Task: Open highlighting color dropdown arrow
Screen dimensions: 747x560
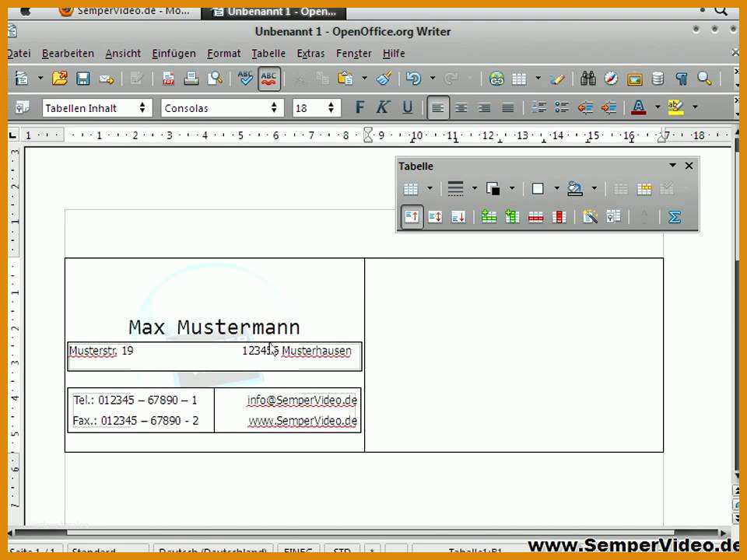Action: click(x=695, y=107)
